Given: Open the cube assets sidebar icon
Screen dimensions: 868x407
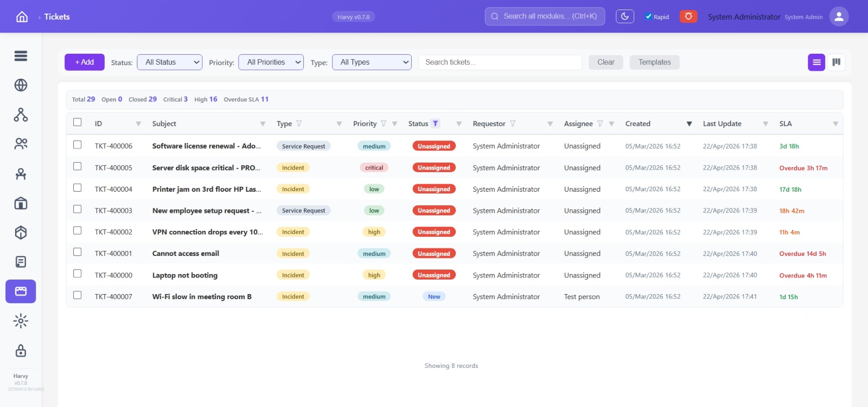Looking at the screenshot, I should pos(21,232).
